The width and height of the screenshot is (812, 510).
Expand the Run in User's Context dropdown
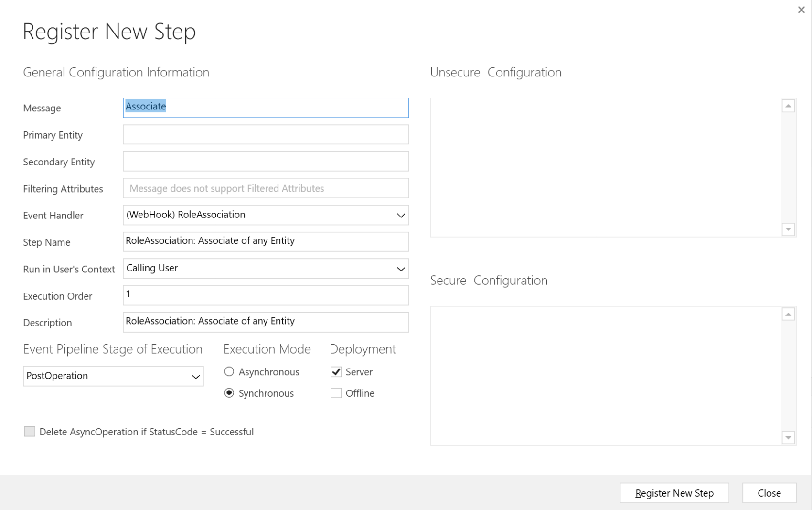pos(401,269)
